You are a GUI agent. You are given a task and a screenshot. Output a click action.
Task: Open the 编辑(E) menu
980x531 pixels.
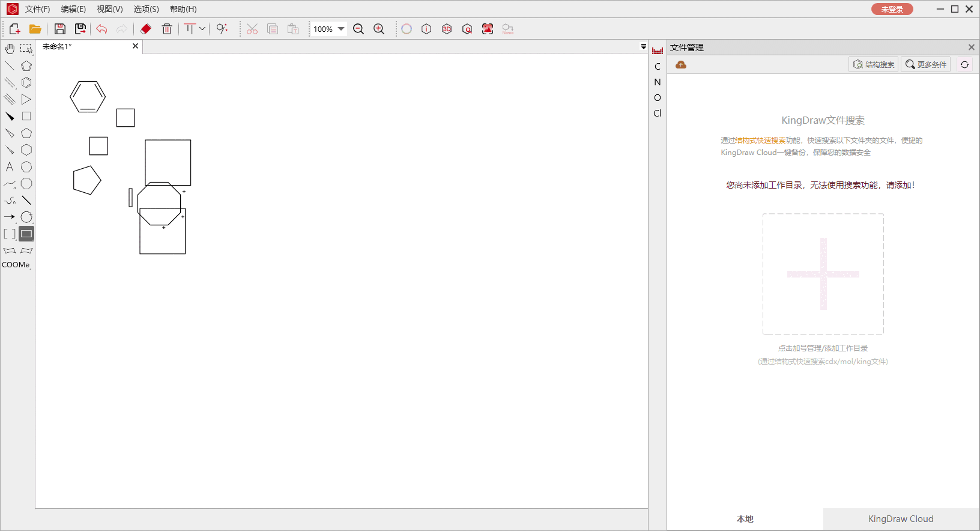click(73, 9)
